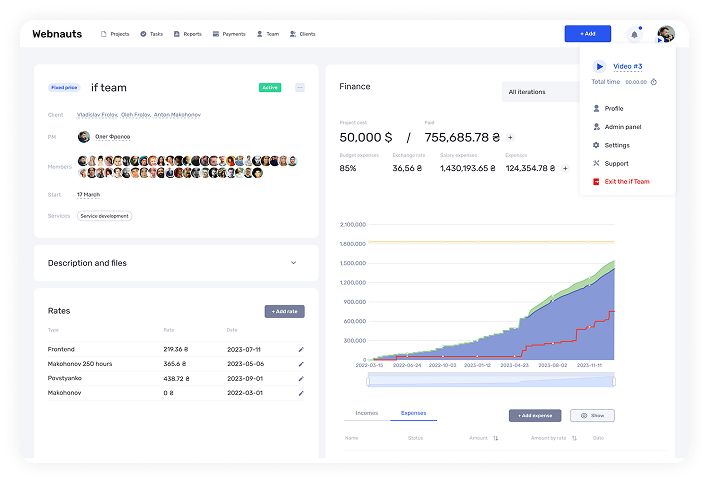Click the project manager avatar

(x=84, y=137)
